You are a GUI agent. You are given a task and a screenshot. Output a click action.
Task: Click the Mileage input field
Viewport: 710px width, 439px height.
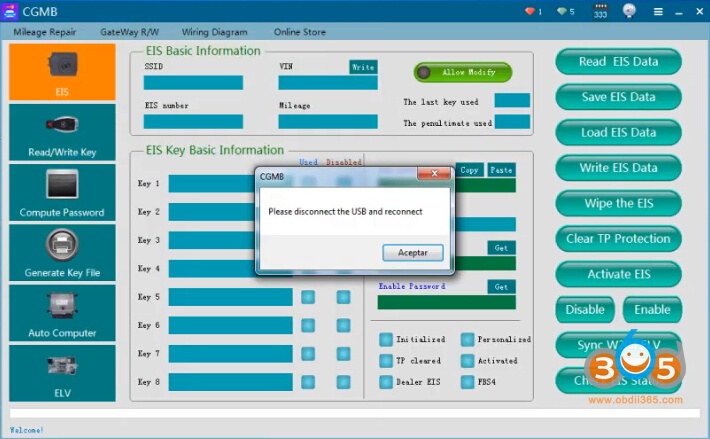point(328,122)
